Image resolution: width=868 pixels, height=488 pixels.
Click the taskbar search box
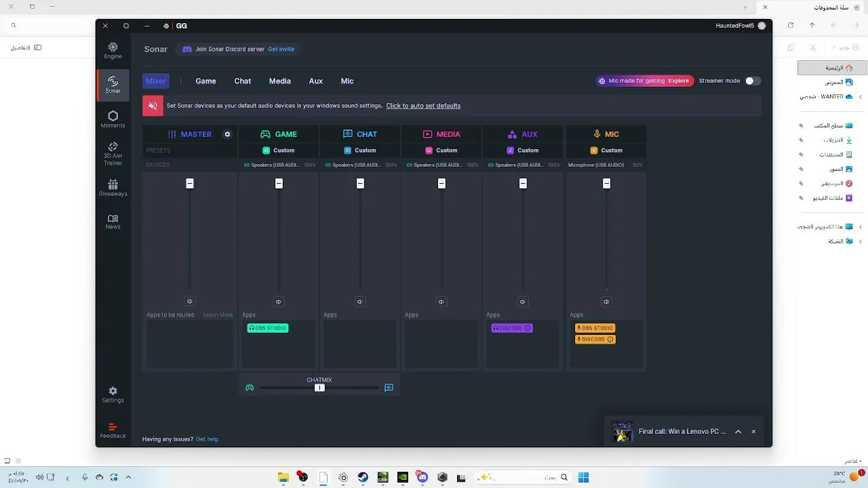[524, 478]
